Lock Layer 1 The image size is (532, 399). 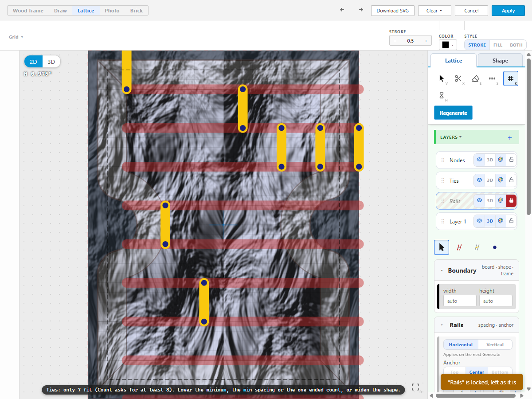(511, 221)
